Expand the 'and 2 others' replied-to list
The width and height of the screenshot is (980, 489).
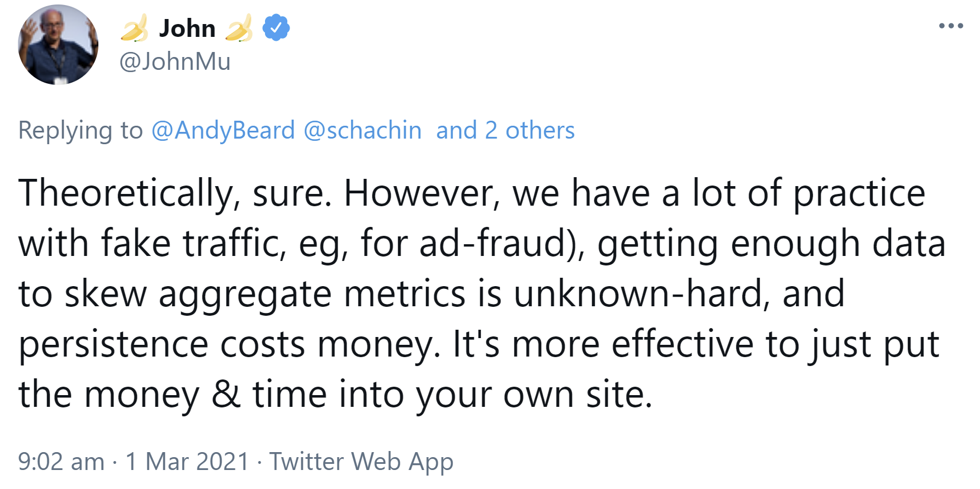505,130
